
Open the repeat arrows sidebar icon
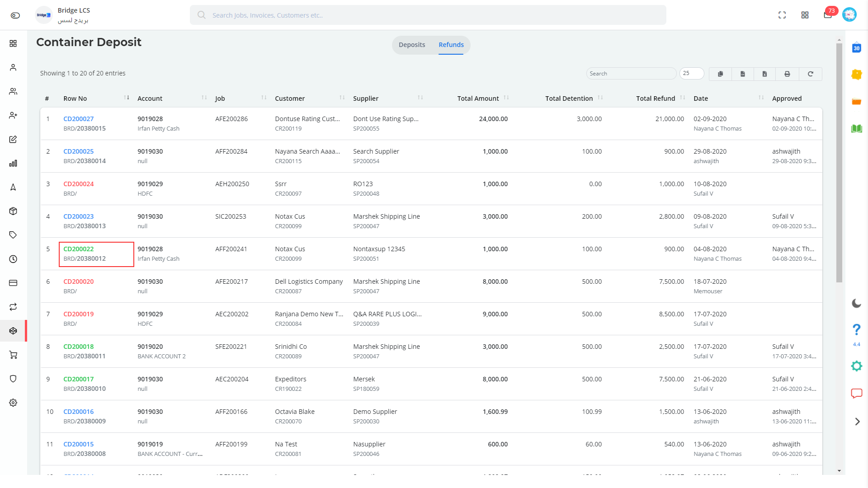tap(13, 307)
